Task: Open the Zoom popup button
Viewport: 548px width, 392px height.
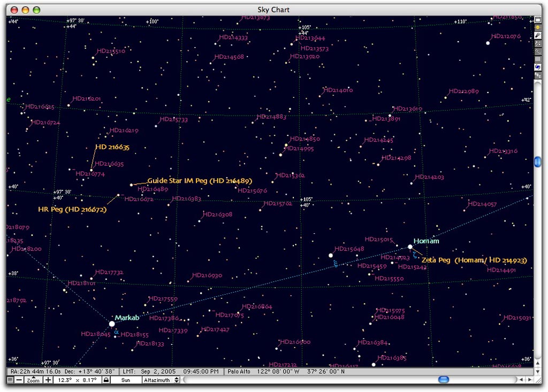Action: [x=33, y=380]
